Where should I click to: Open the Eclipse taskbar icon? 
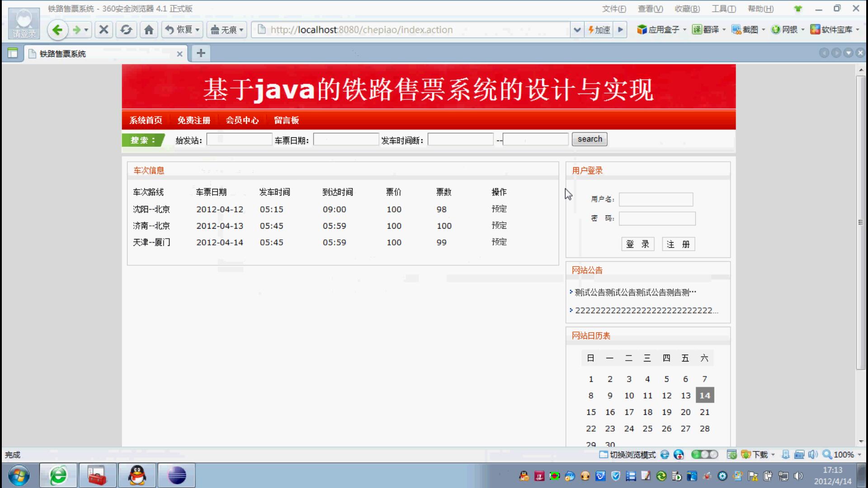pos(177,475)
